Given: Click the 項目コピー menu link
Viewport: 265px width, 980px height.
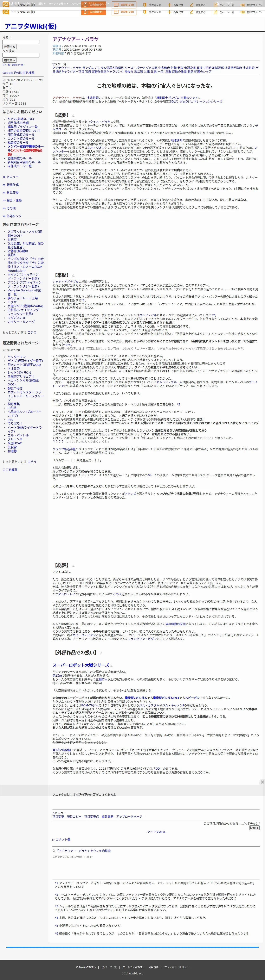Looking at the screenshot, I should coord(74,816).
